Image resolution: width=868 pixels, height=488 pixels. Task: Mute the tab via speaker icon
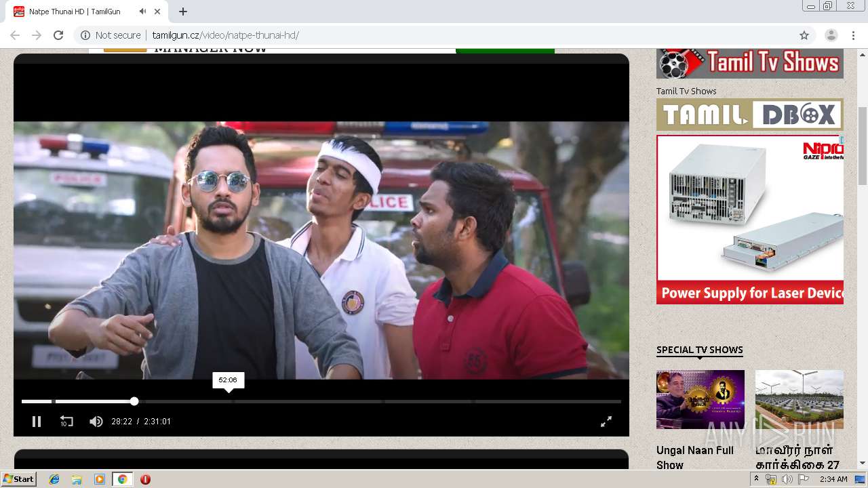coord(142,12)
